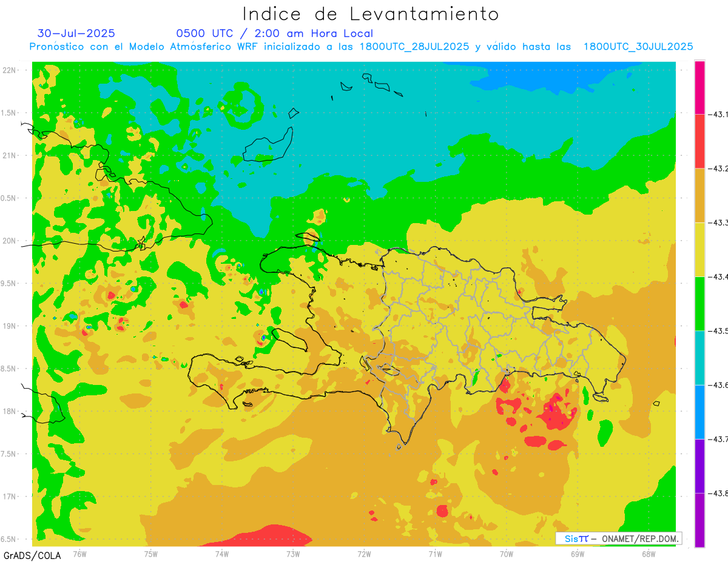Select the "-43.6" color scale value

coord(719,385)
